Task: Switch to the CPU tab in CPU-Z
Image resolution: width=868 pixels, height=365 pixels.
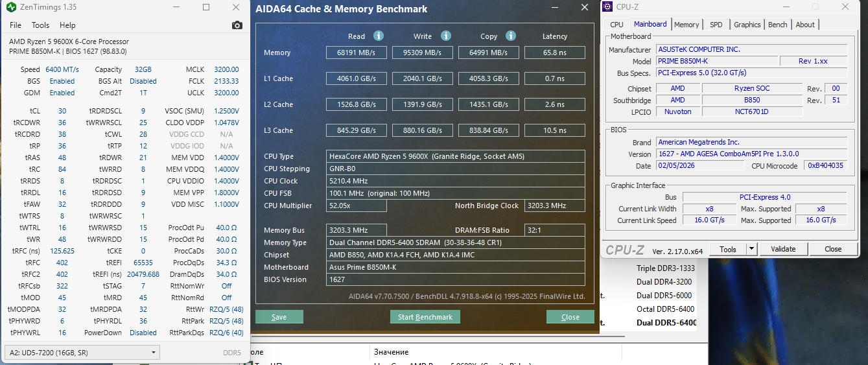Action: point(616,25)
